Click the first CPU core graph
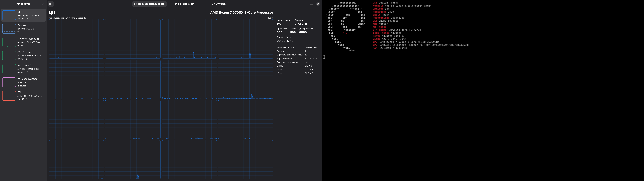This screenshot has width=644, height=181. point(76,39)
